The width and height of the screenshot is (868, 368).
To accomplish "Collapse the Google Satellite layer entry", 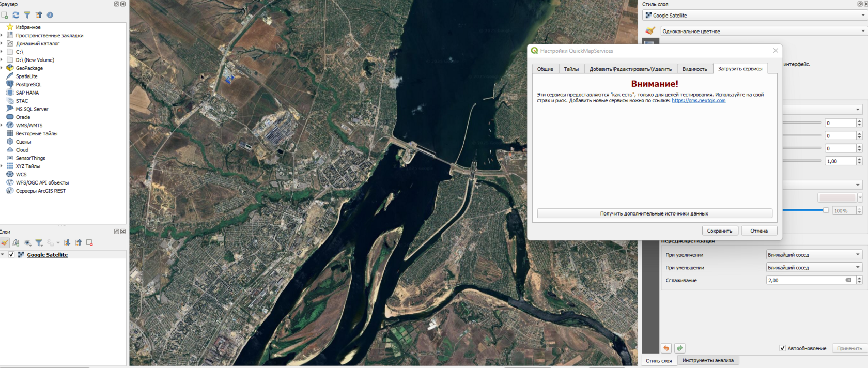I will tap(3, 255).
